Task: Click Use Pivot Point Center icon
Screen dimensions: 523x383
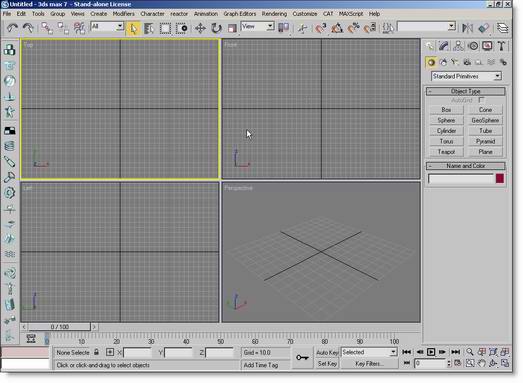Action: pyautogui.click(x=284, y=28)
